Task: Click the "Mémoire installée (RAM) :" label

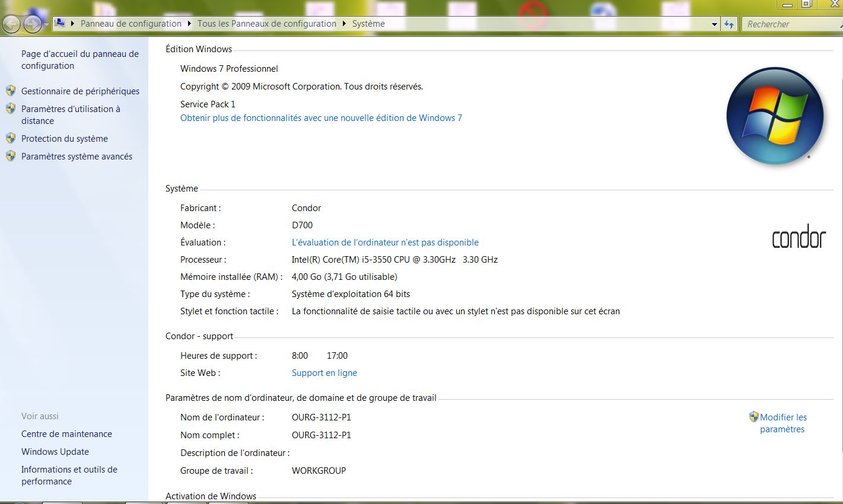Action: pos(231,277)
